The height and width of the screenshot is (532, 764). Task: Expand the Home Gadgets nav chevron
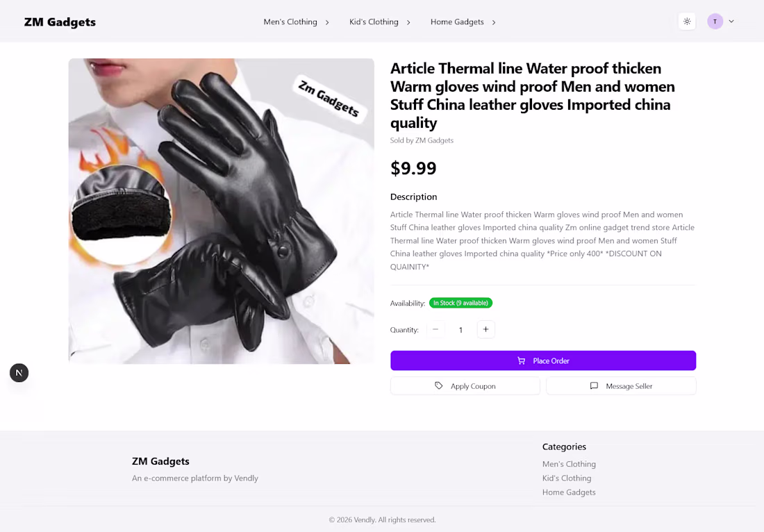(494, 22)
